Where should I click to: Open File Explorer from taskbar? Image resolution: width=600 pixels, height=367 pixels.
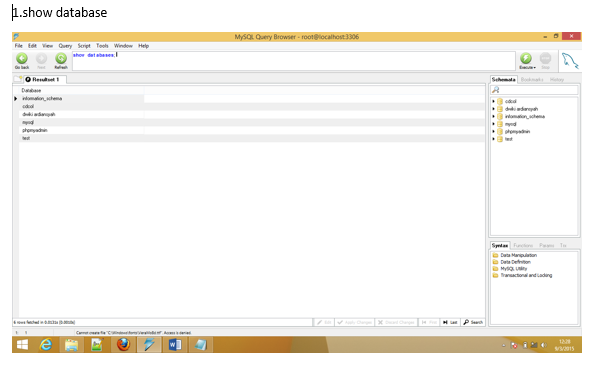[x=72, y=345]
